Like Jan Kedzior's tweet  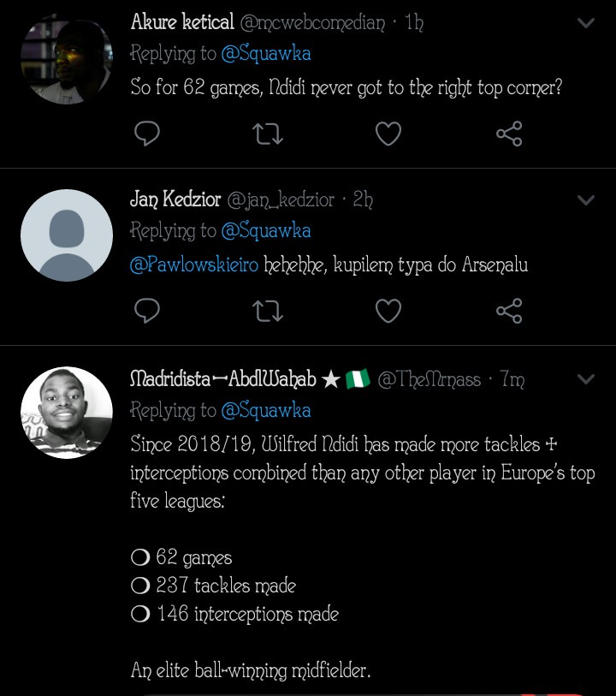388,311
